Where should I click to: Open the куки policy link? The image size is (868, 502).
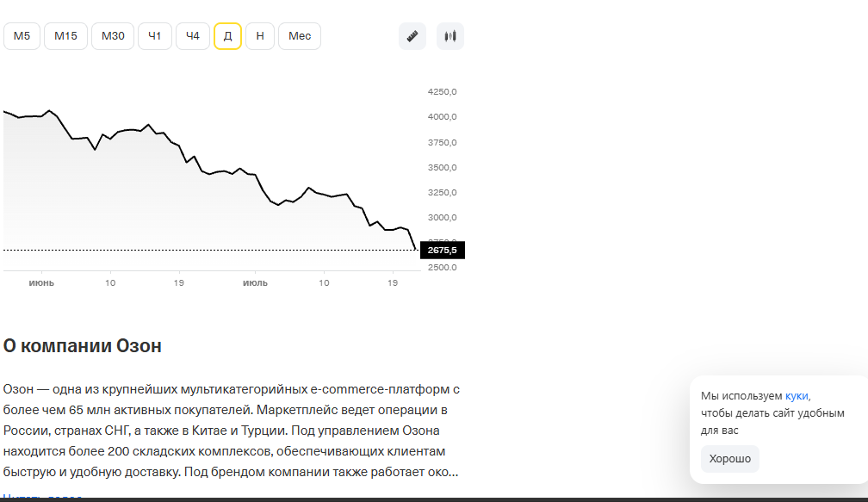[x=797, y=396]
